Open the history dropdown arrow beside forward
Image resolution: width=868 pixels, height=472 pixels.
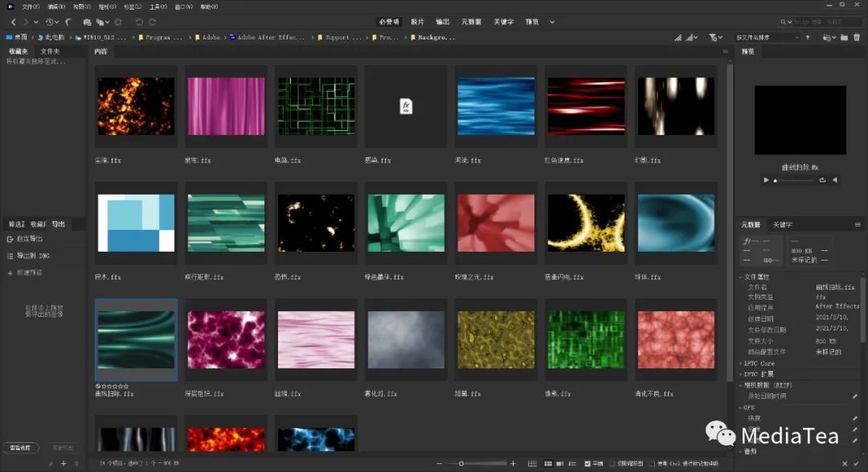[36, 23]
